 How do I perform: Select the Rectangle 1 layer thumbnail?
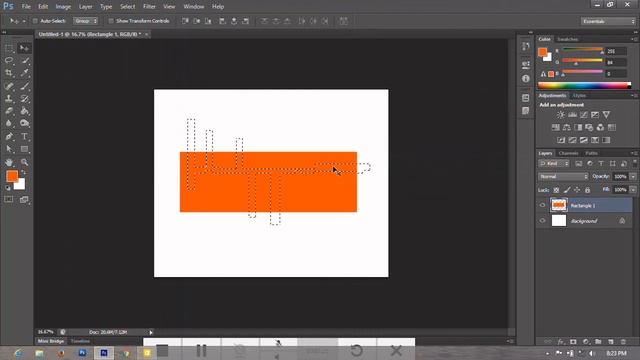coord(559,205)
